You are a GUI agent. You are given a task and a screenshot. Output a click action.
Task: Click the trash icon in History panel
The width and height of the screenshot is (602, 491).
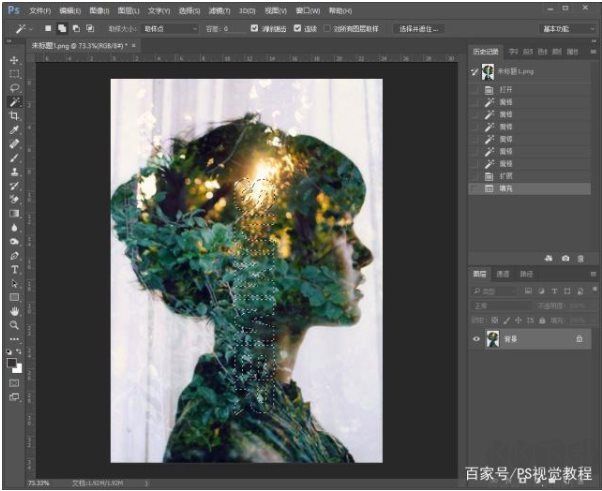point(582,258)
